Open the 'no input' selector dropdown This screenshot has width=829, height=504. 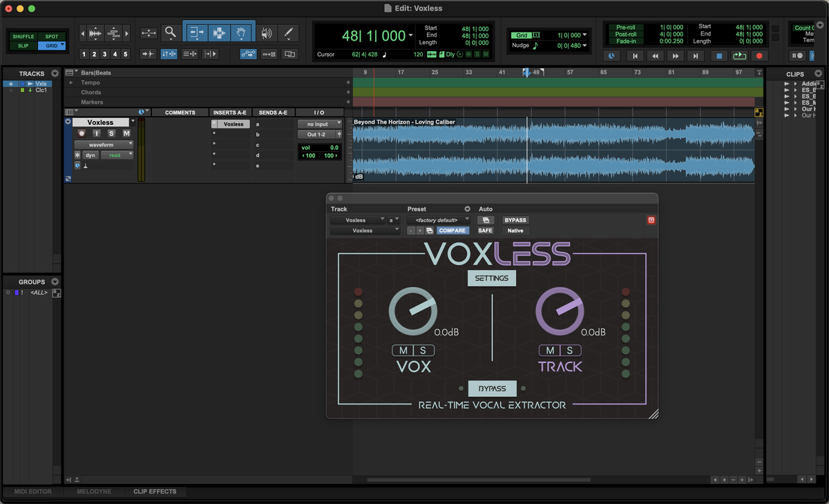(x=320, y=124)
